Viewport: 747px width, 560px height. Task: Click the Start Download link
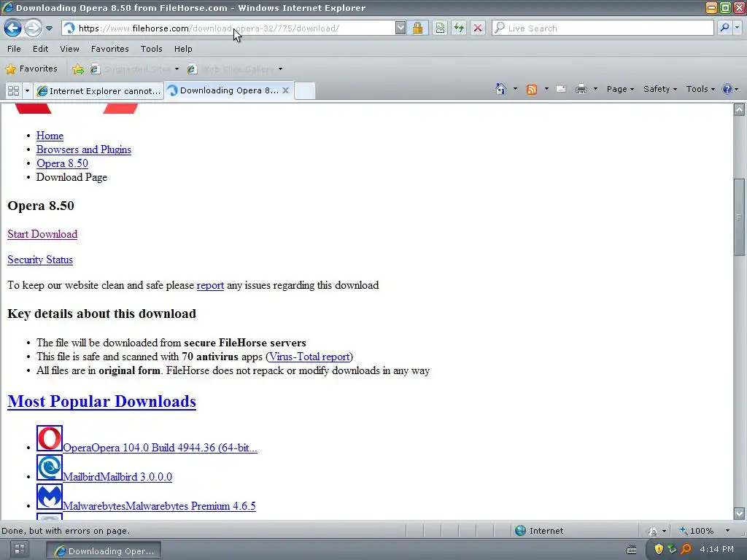(x=42, y=234)
